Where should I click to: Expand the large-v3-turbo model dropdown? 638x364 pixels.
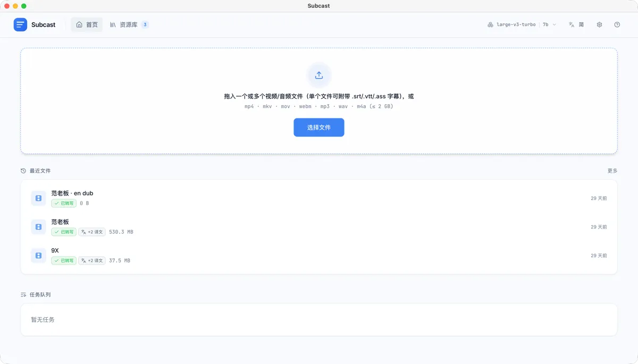[511, 24]
